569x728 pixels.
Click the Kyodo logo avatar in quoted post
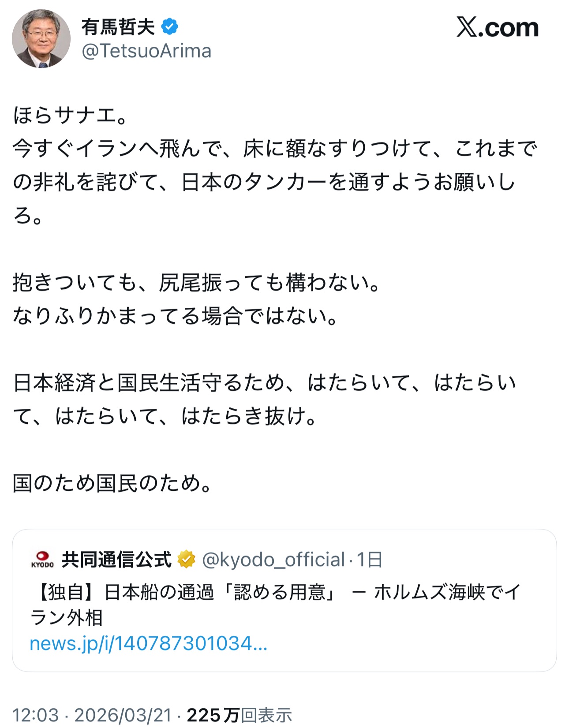(42, 560)
